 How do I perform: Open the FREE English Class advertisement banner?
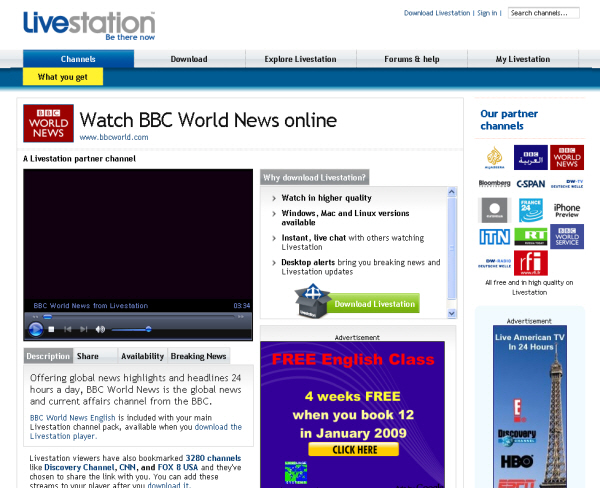click(x=352, y=415)
